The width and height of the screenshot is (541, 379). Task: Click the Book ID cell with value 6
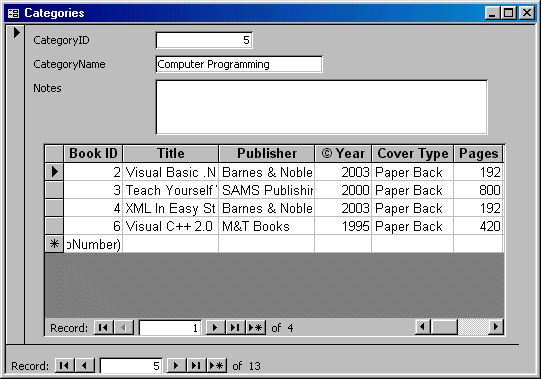(x=93, y=226)
